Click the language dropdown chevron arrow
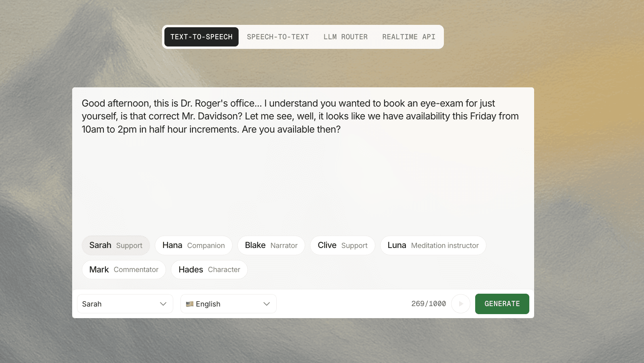 click(x=267, y=304)
